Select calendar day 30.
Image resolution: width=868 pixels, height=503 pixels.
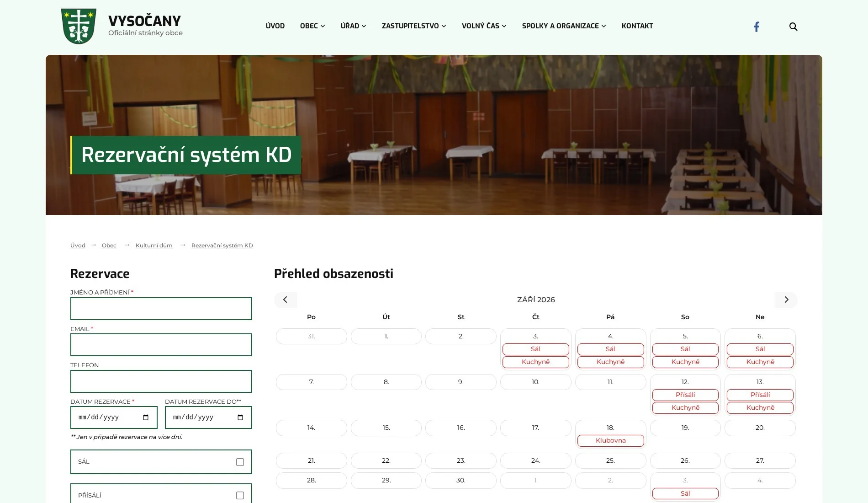tap(461, 480)
